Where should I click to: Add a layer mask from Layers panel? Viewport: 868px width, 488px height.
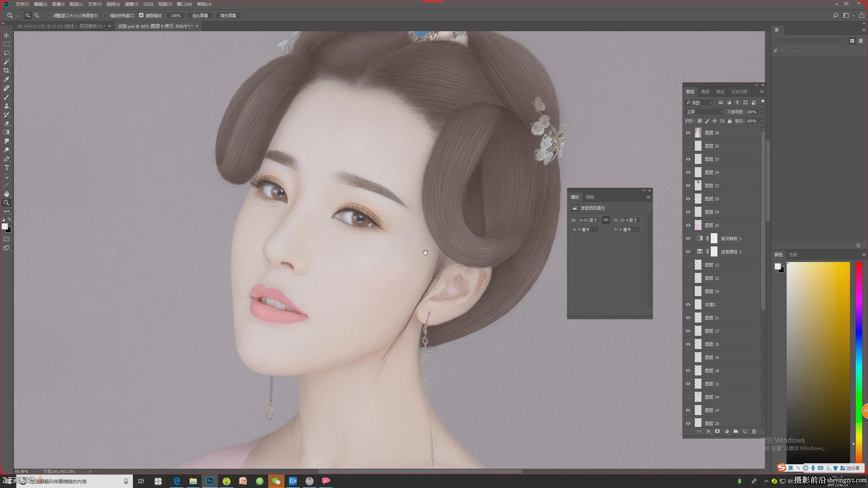point(717,431)
